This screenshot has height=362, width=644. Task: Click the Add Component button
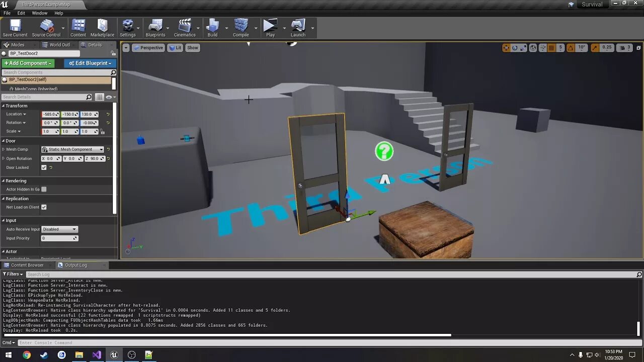[x=28, y=63]
